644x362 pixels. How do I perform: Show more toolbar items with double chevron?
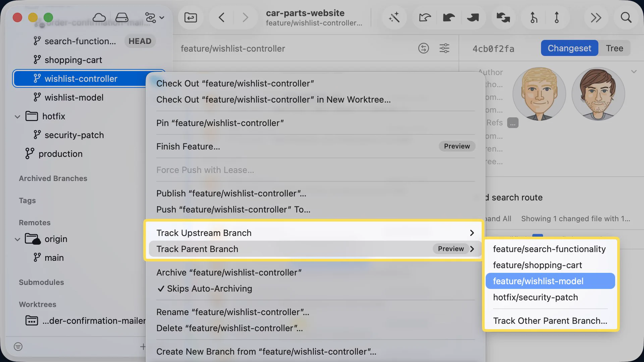596,17
